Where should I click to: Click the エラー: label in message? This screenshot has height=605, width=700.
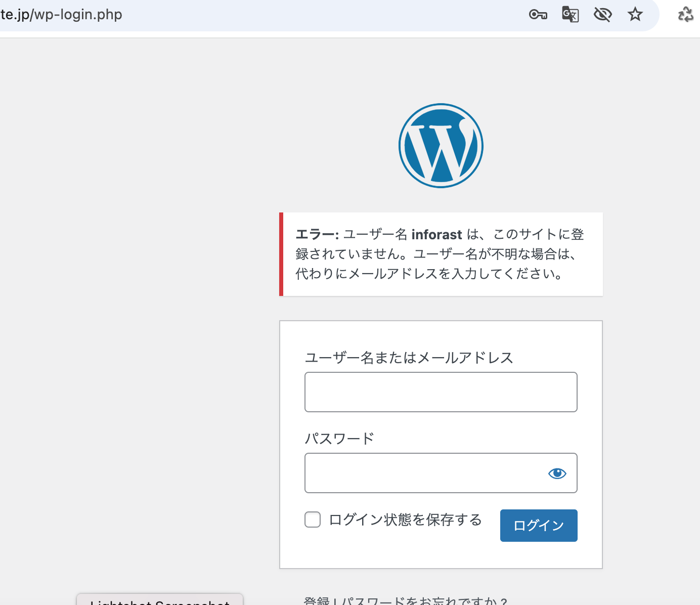click(x=317, y=235)
